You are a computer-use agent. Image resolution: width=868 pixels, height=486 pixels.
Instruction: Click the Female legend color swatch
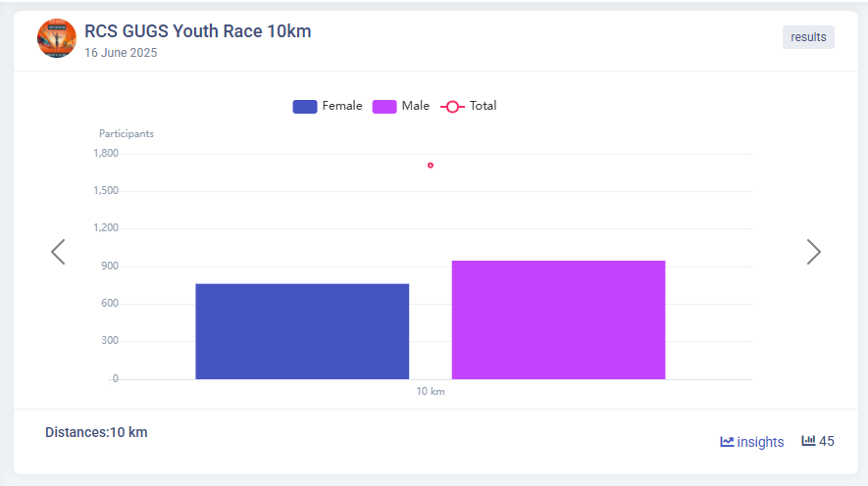[304, 107]
